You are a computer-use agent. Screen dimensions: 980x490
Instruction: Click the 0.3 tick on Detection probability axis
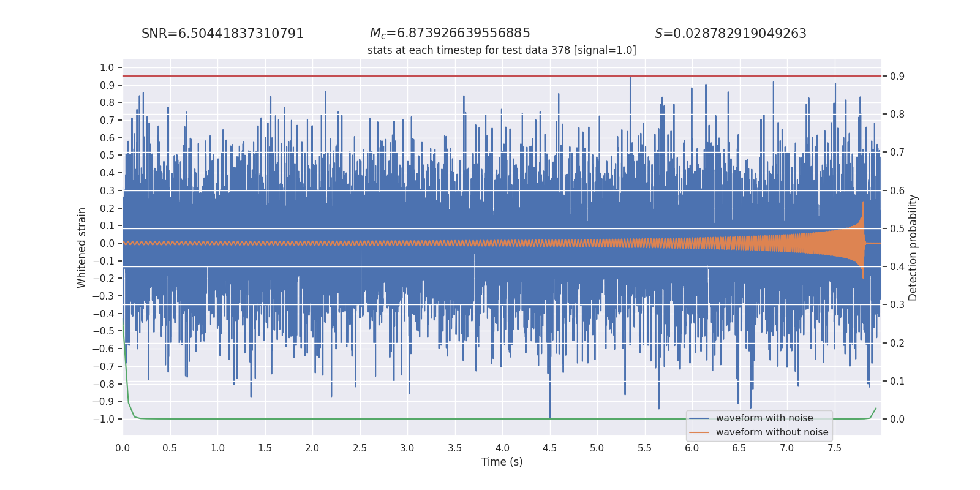pos(897,304)
